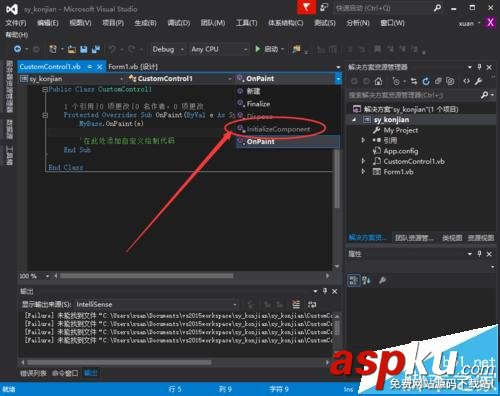The width and height of the screenshot is (500, 396).
Task: Open the 窗口(W) menu
Action: pyautogui.click(x=392, y=23)
